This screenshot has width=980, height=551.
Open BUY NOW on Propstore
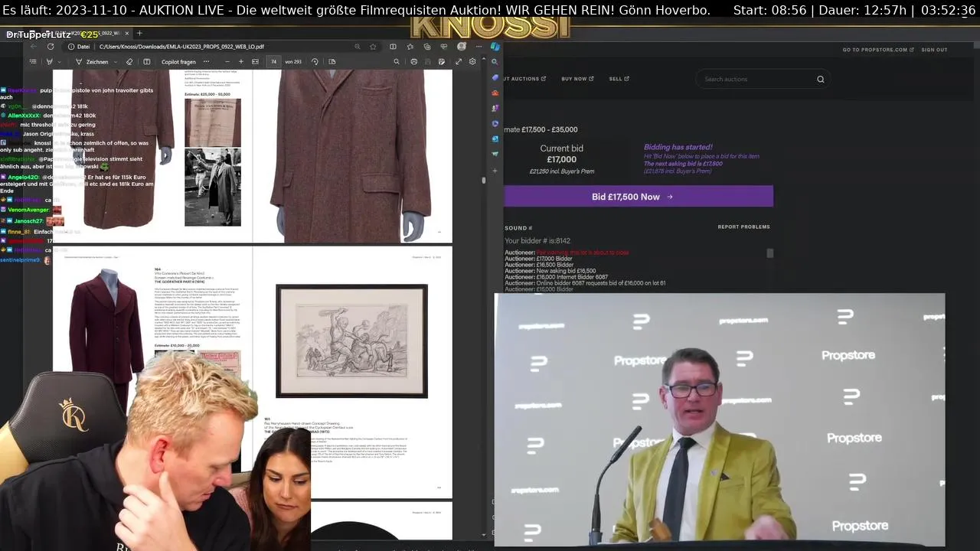point(577,79)
